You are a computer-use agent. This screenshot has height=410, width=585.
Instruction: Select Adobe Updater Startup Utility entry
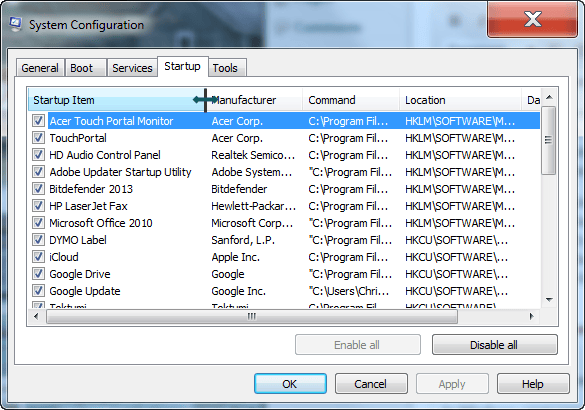point(120,172)
